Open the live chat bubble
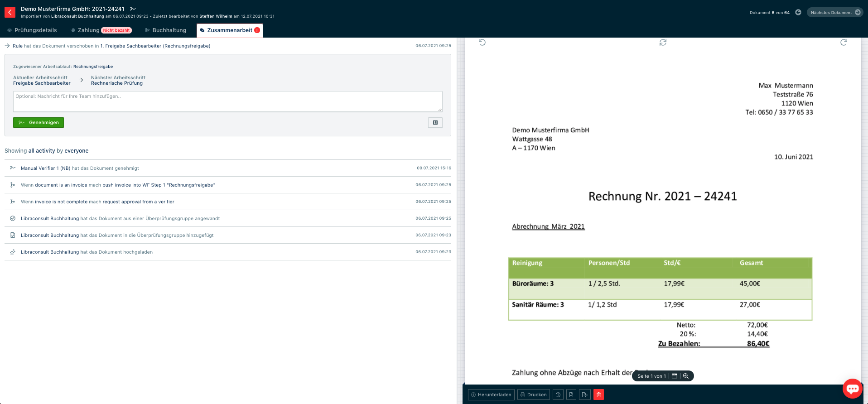The height and width of the screenshot is (404, 868). click(852, 389)
